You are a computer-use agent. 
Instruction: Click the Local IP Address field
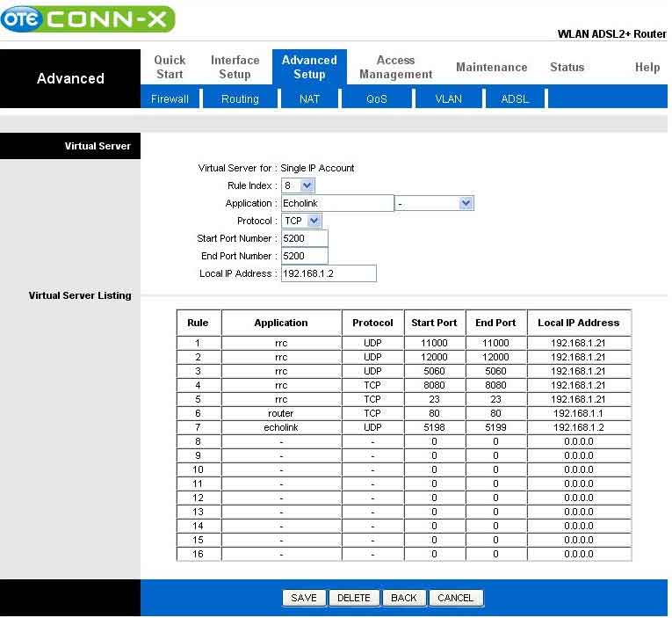pos(329,273)
